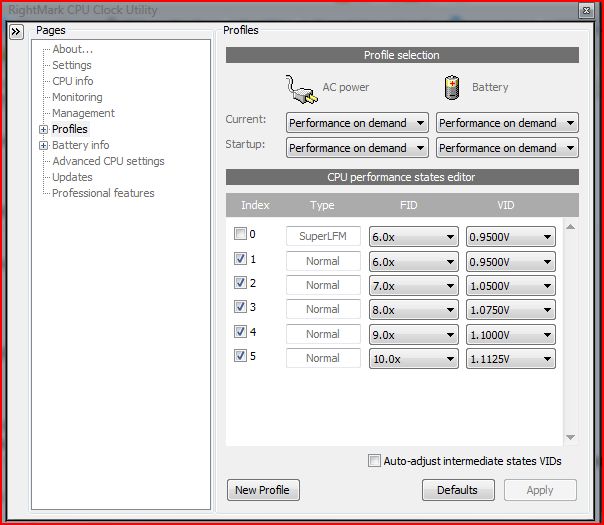604x525 pixels.
Task: Click the AC power plug icon
Action: [x=301, y=89]
